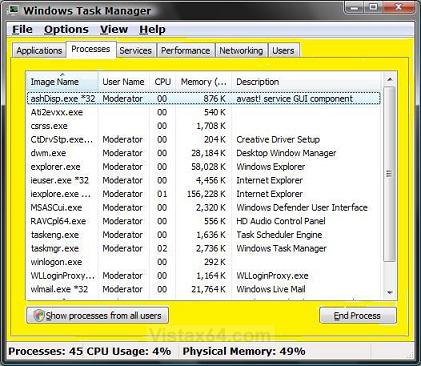Sort processes by CPU column header

163,82
